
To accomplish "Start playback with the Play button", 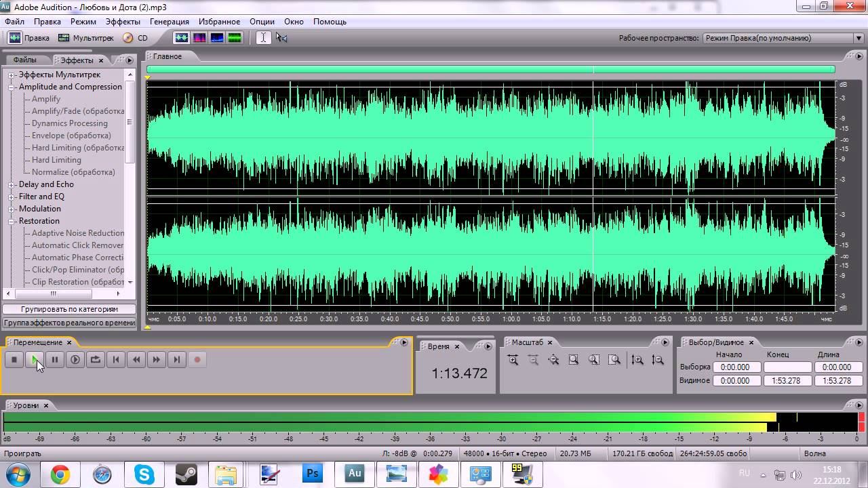I will tap(35, 360).
